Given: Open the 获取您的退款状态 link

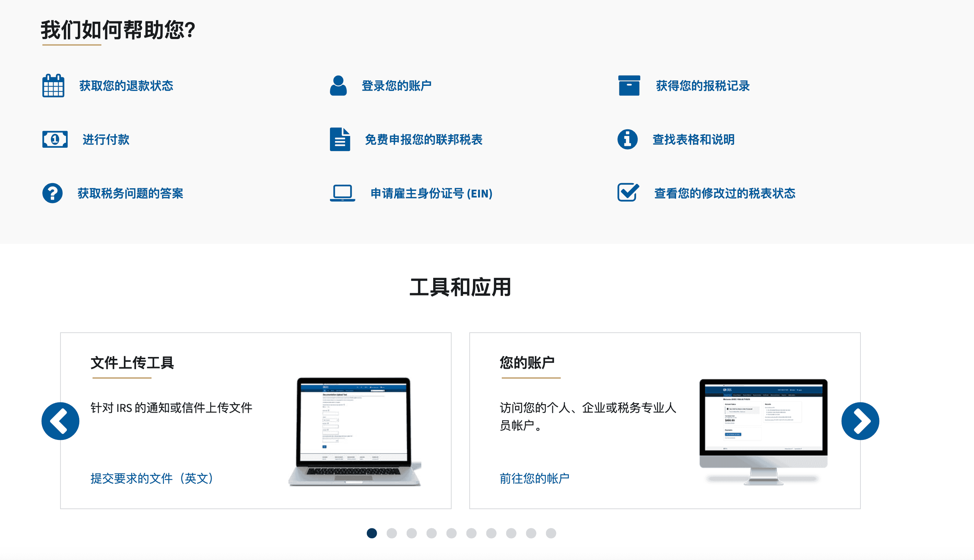Looking at the screenshot, I should pyautogui.click(x=126, y=85).
